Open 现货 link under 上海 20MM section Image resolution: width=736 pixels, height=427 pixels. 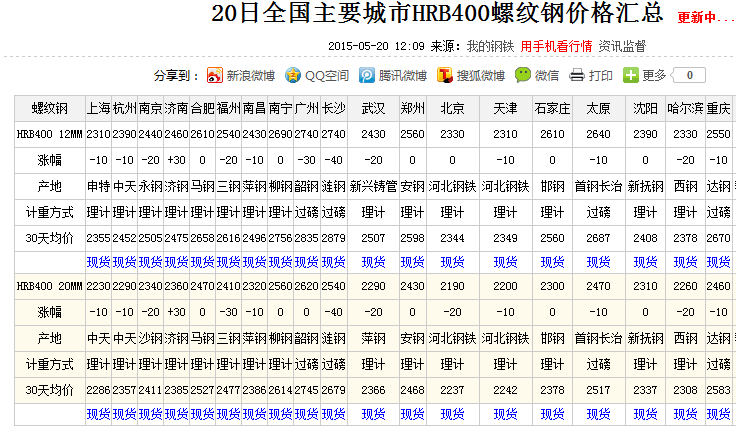click(98, 414)
